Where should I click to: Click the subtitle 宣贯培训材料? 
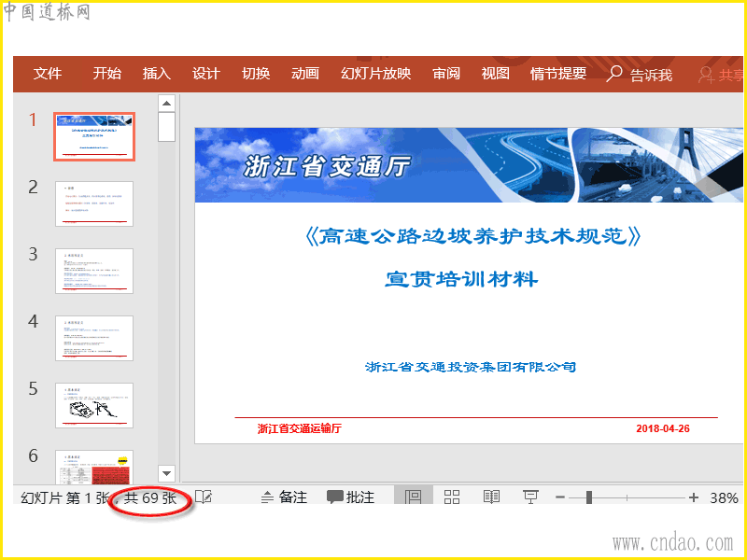click(x=461, y=279)
